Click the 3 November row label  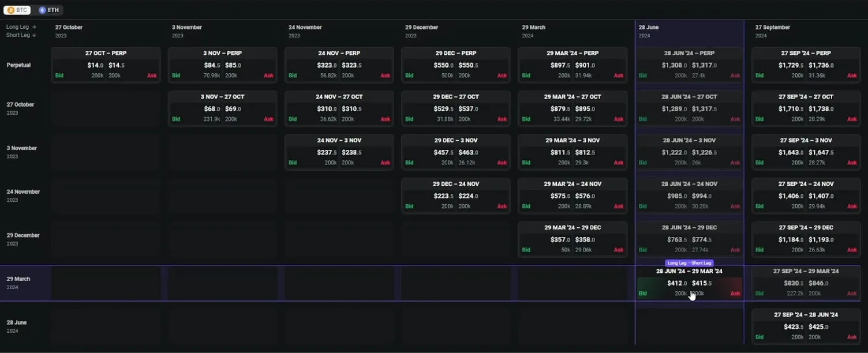pos(21,152)
